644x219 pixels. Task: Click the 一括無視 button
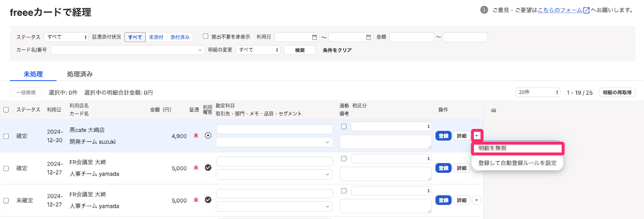point(26,93)
